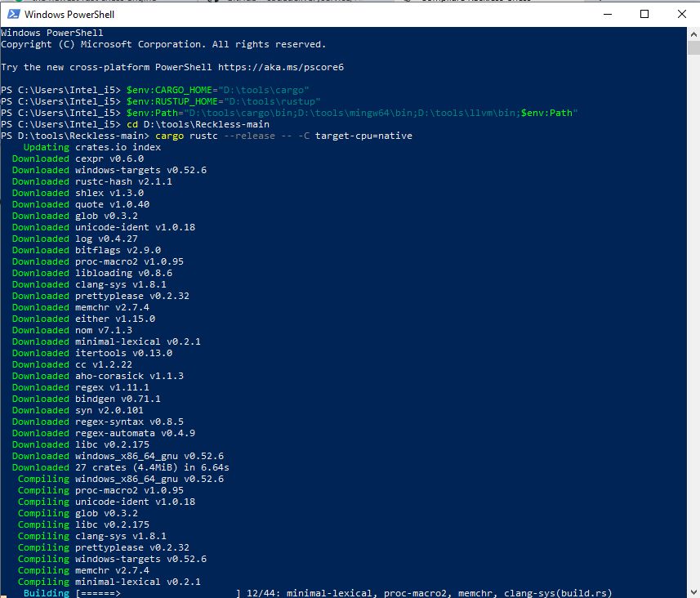Screen dimensions: 700x598
Task: Click the '$env:CARGO_HOME' command line
Action: point(155,90)
